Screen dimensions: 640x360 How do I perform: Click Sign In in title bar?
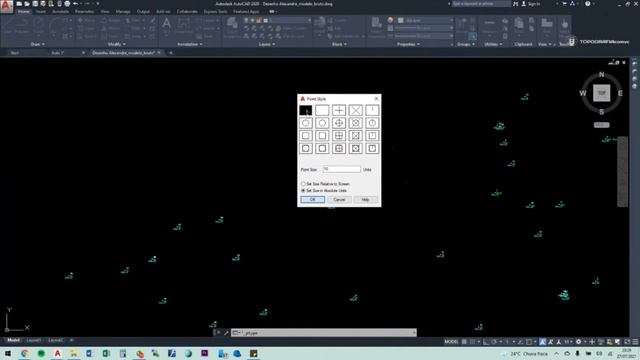(531, 4)
